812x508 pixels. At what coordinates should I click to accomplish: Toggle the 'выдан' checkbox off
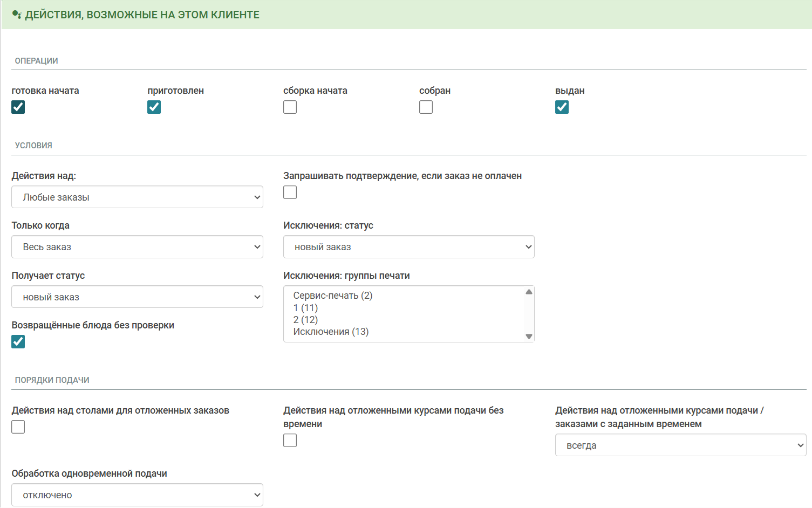click(x=562, y=107)
